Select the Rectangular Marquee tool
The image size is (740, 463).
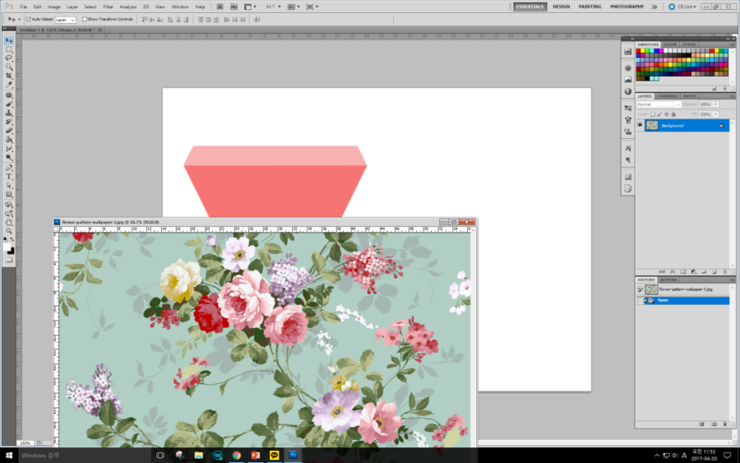coord(9,49)
